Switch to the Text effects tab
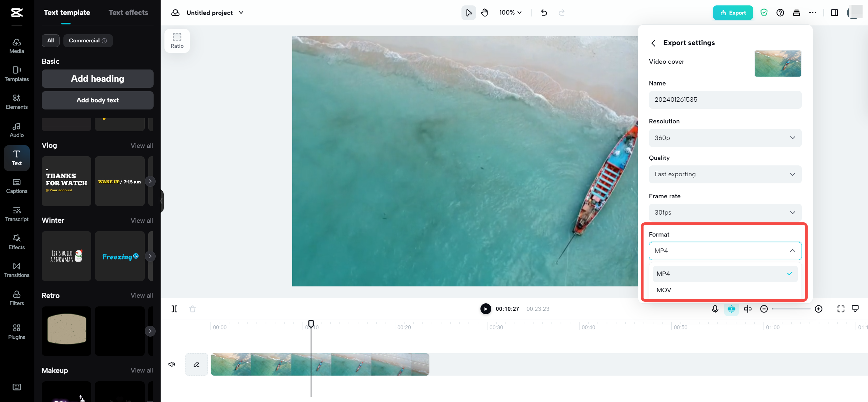This screenshot has width=868, height=402. [x=128, y=13]
